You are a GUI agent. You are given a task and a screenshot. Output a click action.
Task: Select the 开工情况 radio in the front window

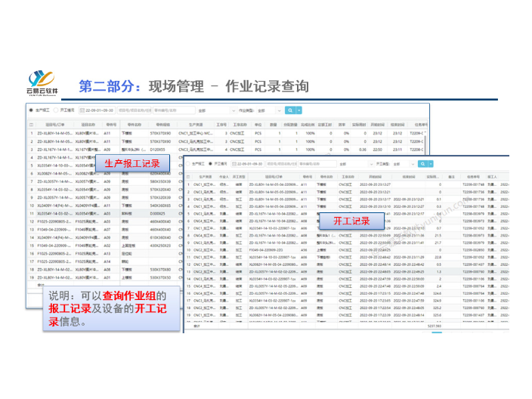click(x=210, y=164)
